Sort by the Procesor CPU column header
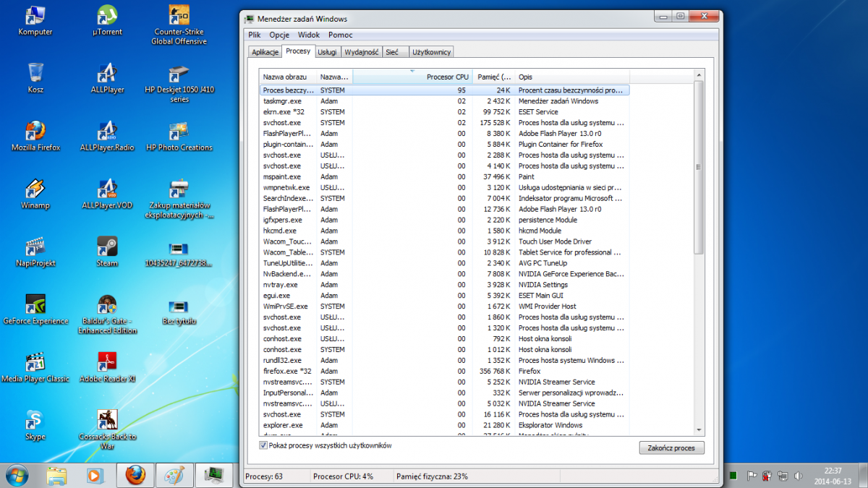This screenshot has width=868, height=488. [x=412, y=77]
